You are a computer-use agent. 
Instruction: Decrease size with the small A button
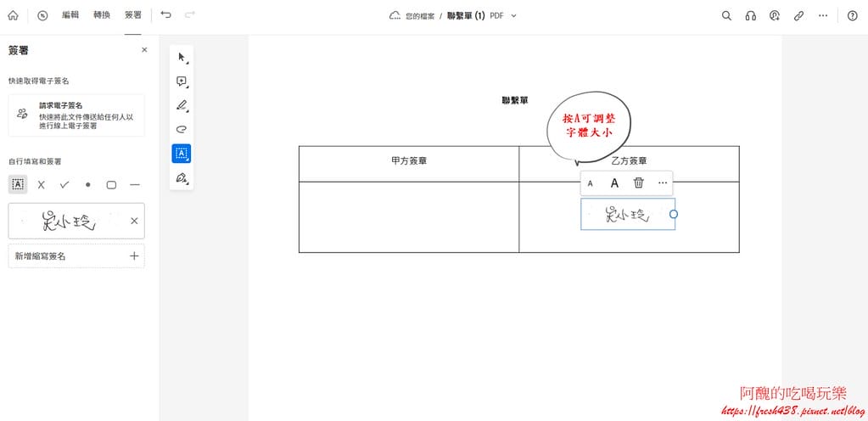(x=590, y=183)
